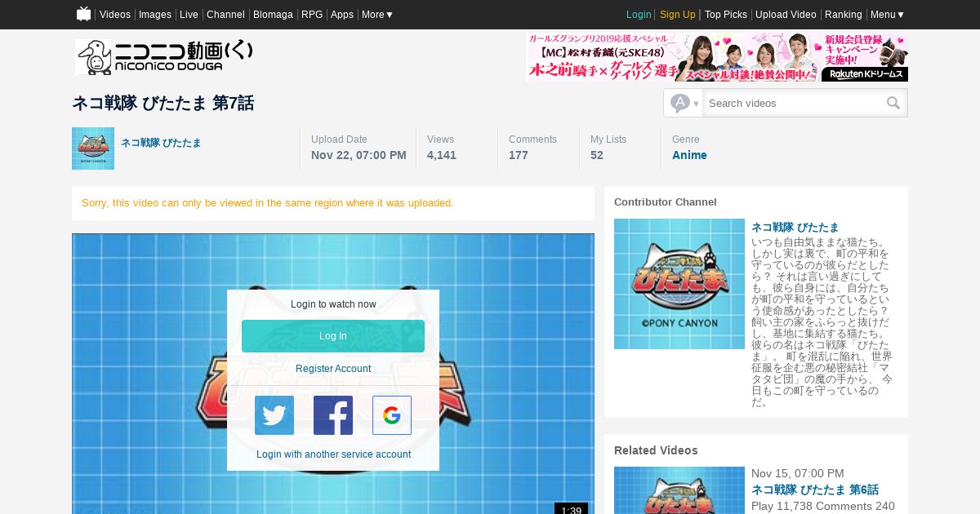Viewport: 980px width, 514px height.
Task: Open the Anime genre link
Action: coord(689,155)
